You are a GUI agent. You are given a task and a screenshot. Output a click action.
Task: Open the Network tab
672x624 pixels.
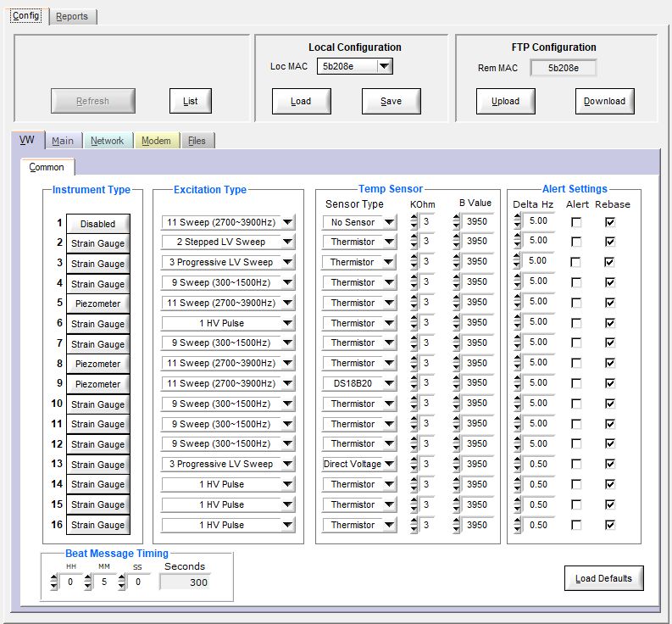pyautogui.click(x=107, y=141)
